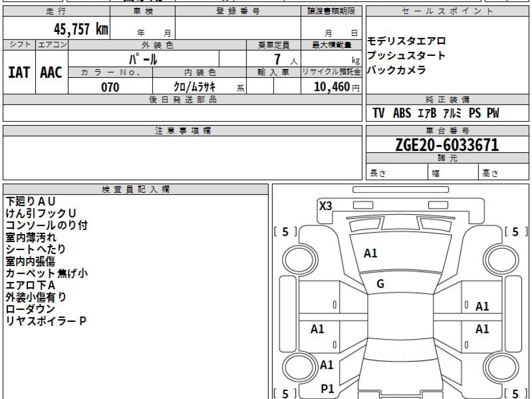Click the AAC air conditioner value

tap(51, 72)
